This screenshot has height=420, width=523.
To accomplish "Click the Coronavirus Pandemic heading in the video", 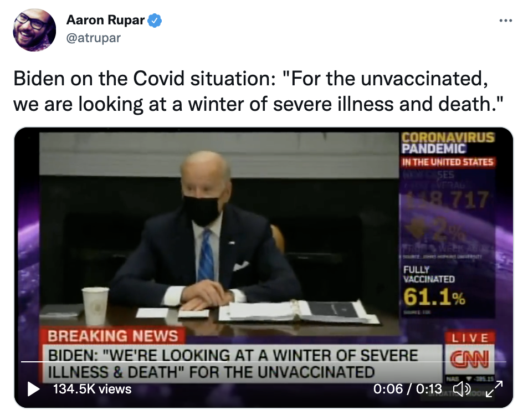I will 448,143.
